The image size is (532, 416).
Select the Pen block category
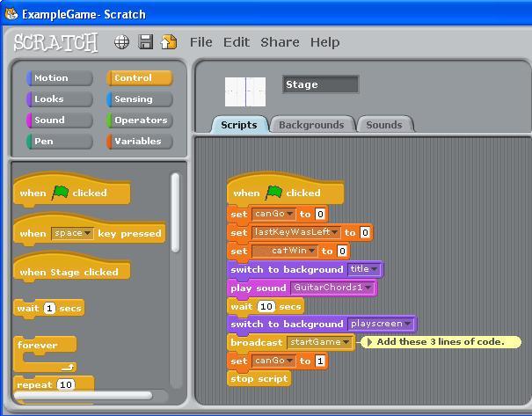coord(60,141)
